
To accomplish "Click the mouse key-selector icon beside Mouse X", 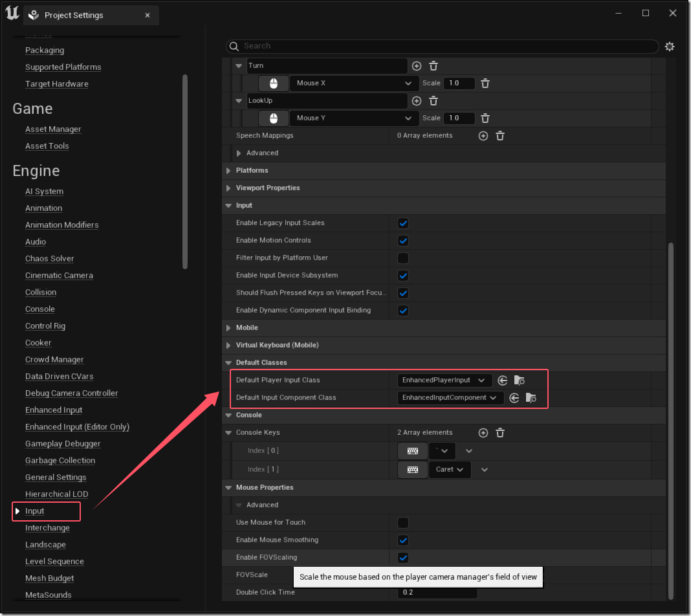I will pyautogui.click(x=274, y=83).
